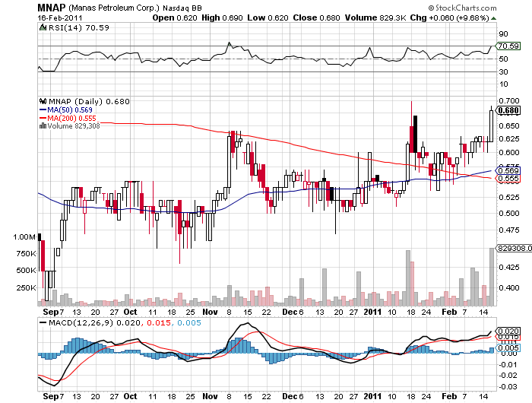532x403 pixels.
Task: Click the 0.400 price axis label
Action: [509, 288]
